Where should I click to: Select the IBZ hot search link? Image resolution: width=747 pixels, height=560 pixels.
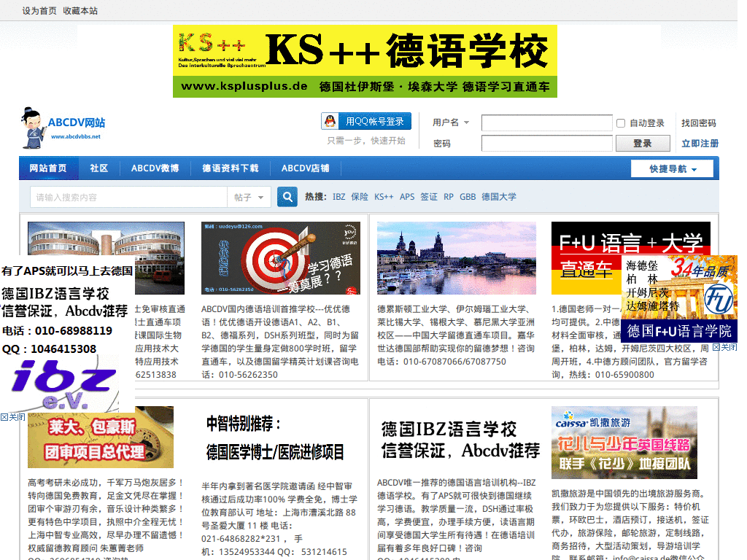[x=338, y=197]
